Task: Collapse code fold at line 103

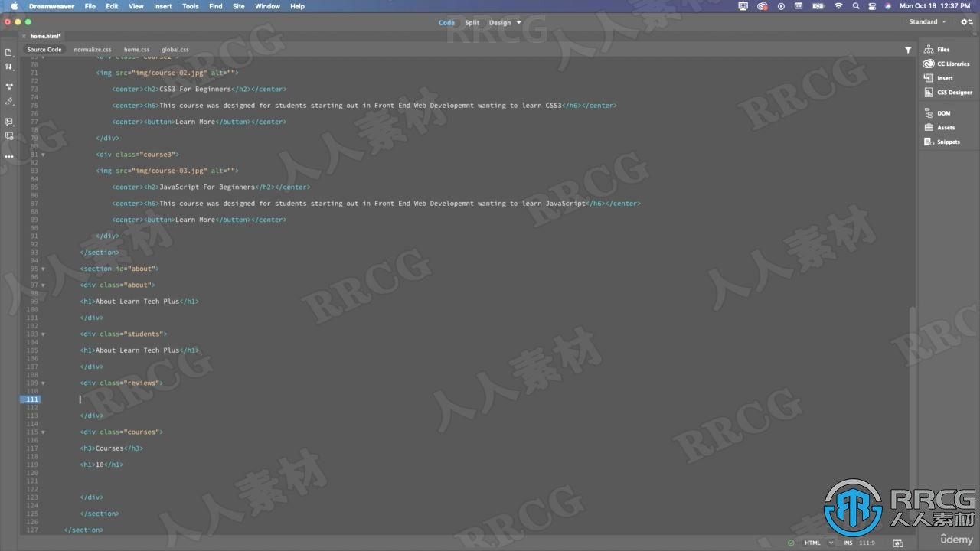Action: point(43,334)
